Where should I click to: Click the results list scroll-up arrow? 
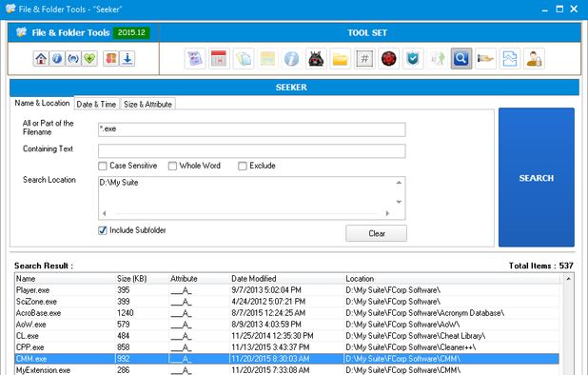(569, 279)
